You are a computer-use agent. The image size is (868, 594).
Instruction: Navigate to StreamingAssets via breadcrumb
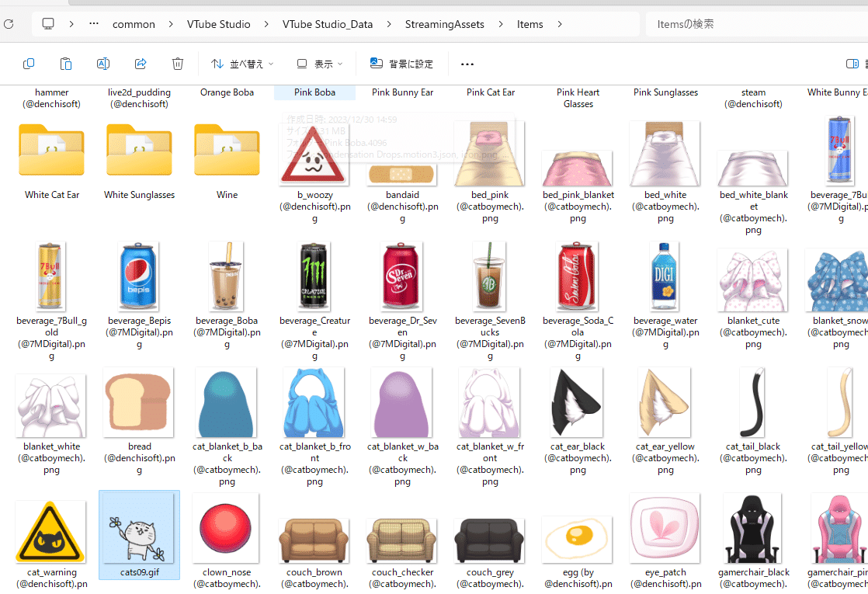click(444, 24)
